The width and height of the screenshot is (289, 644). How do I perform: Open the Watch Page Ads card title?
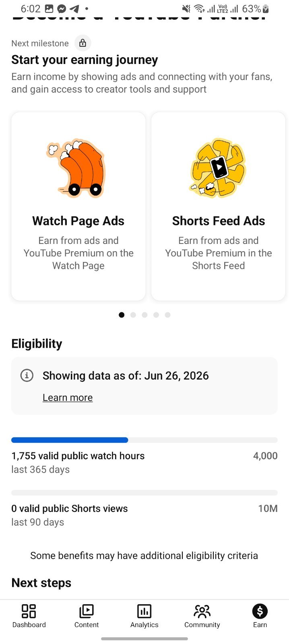(x=78, y=221)
